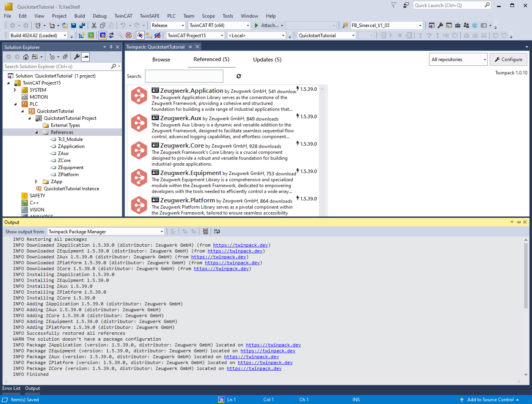The width and height of the screenshot is (532, 404).
Task: Switch to the Browse tab
Action: click(x=161, y=59)
